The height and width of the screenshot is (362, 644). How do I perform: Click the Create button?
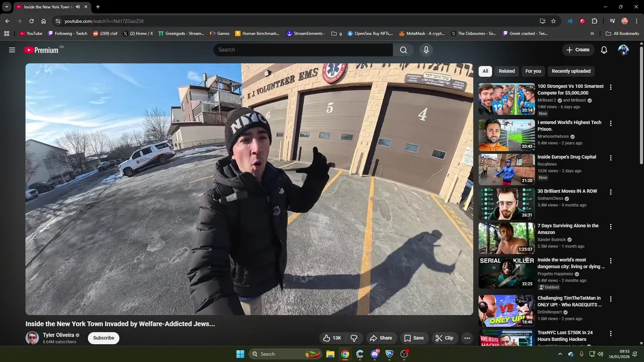(x=578, y=50)
